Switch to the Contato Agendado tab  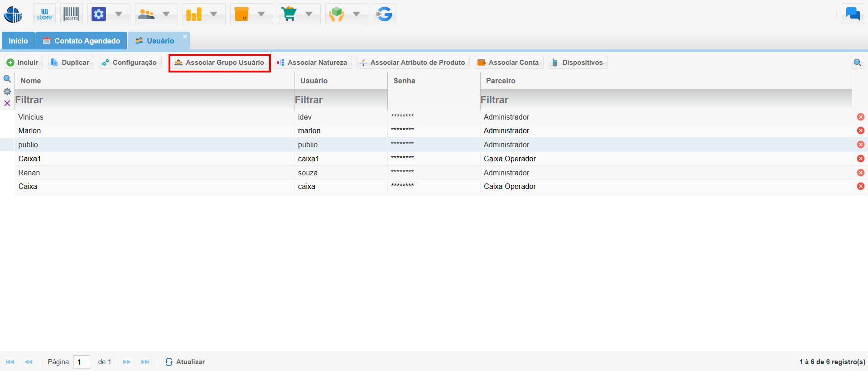[x=82, y=41]
